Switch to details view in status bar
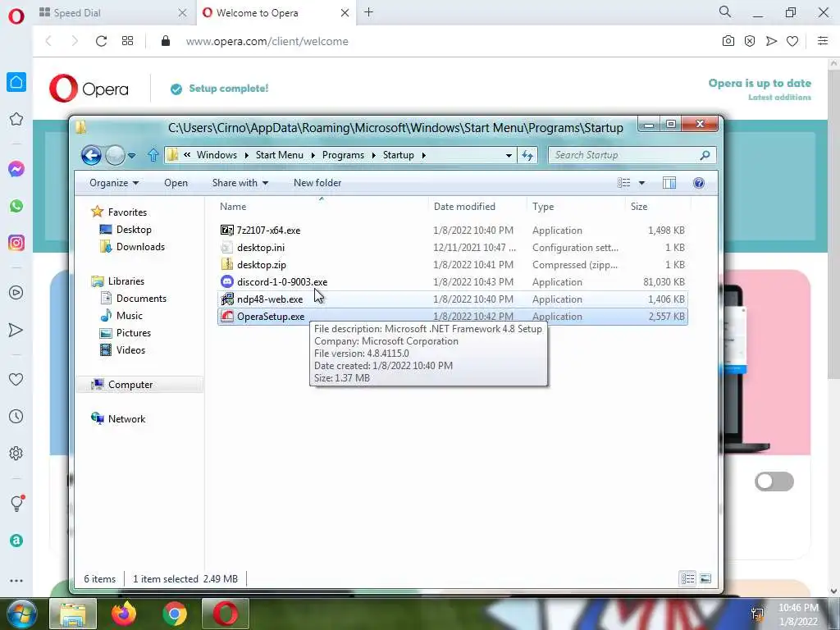This screenshot has height=630, width=840. point(688,578)
